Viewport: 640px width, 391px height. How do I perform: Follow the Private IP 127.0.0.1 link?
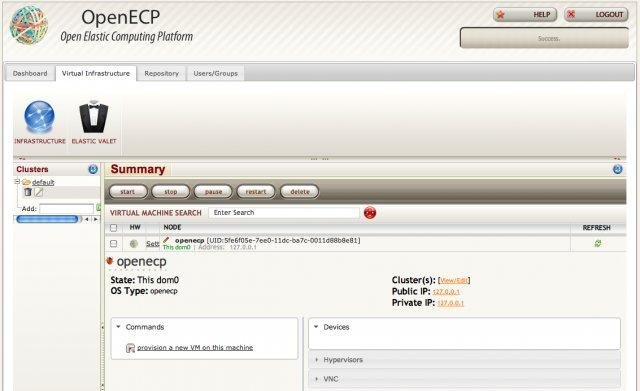coord(450,303)
